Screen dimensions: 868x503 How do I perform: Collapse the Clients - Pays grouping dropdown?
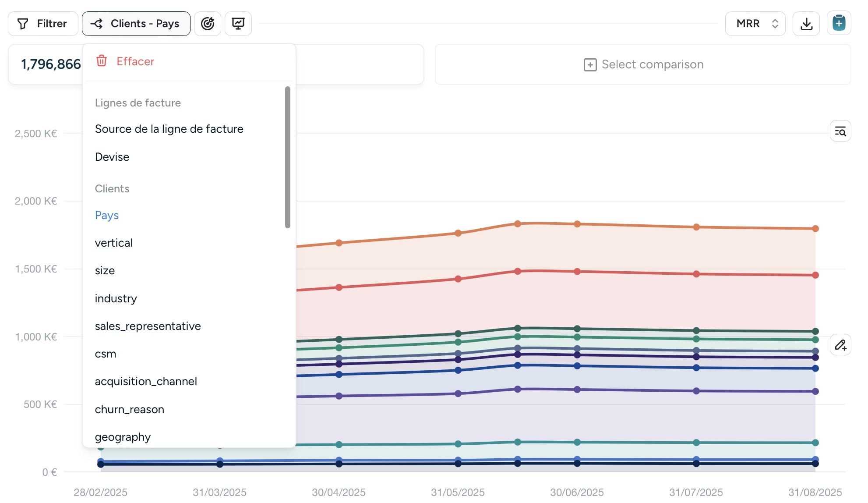(136, 24)
